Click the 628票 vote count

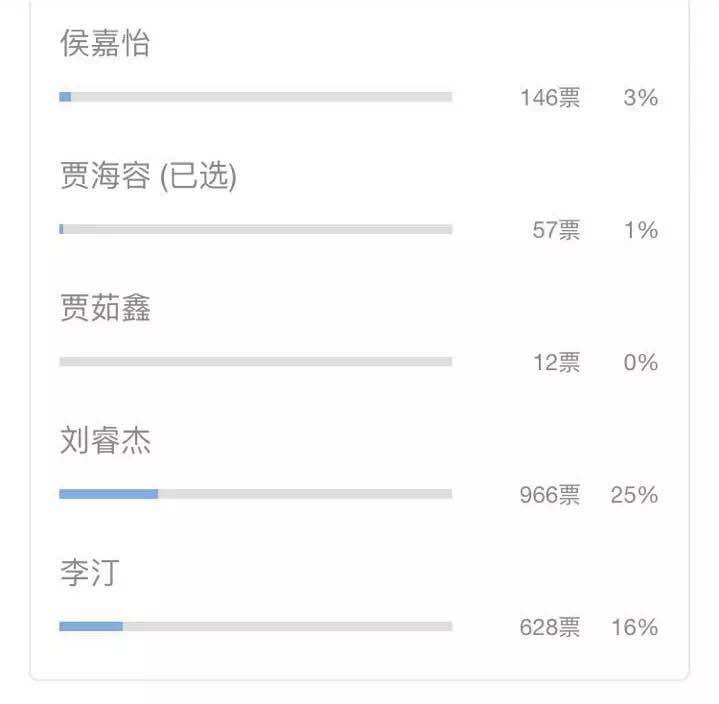pos(550,627)
